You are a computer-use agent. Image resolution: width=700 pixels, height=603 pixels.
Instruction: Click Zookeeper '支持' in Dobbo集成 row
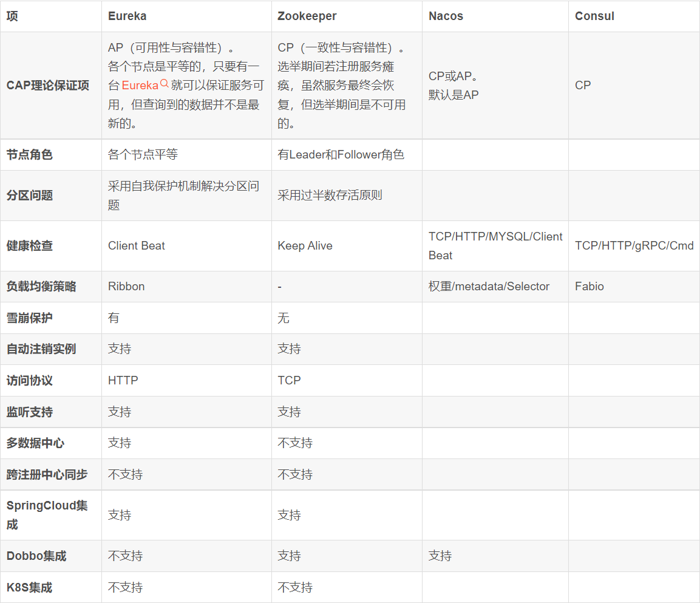347,556
